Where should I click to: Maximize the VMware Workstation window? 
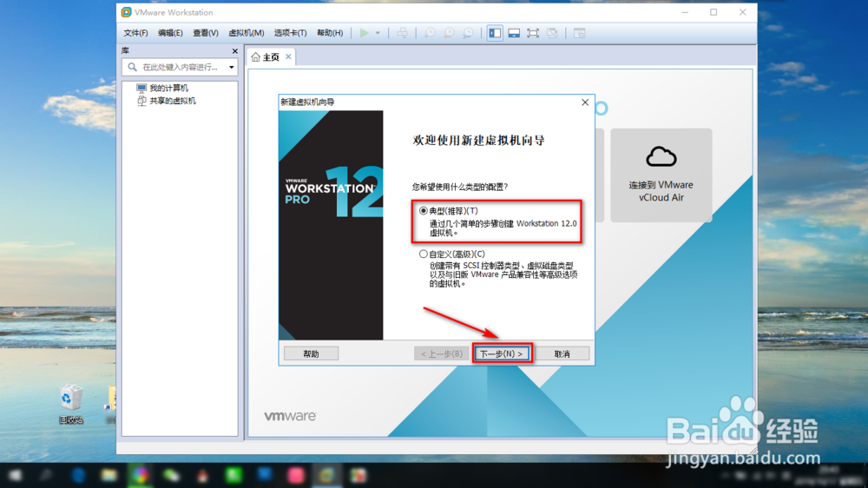click(713, 12)
